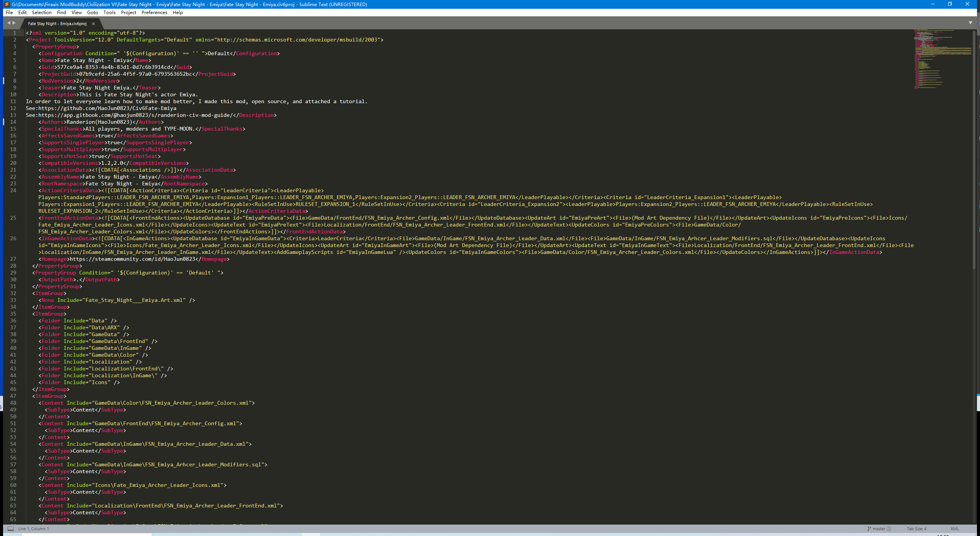Viewport: 980px width, 536px height.
Task: Go to previous tab with left arrow
Action: [x=8, y=23]
